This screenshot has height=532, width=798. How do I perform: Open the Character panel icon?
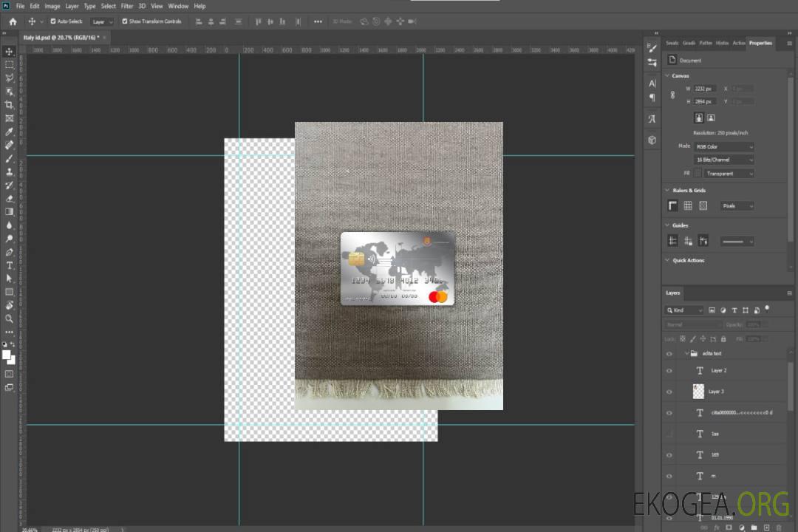pyautogui.click(x=652, y=83)
